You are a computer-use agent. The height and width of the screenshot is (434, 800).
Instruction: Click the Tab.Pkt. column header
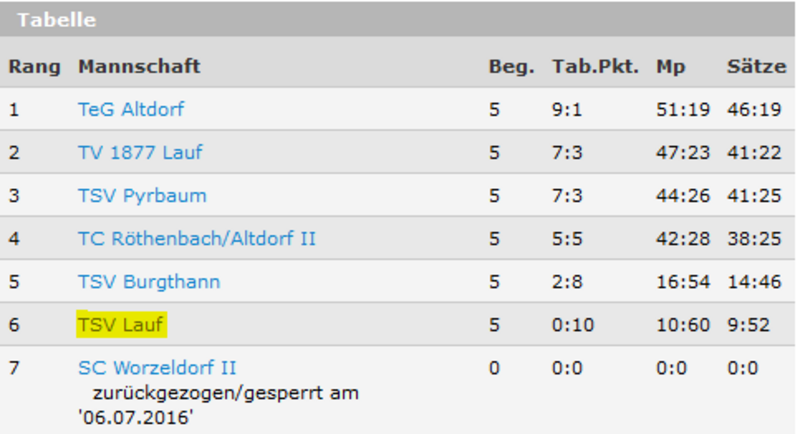coord(595,67)
